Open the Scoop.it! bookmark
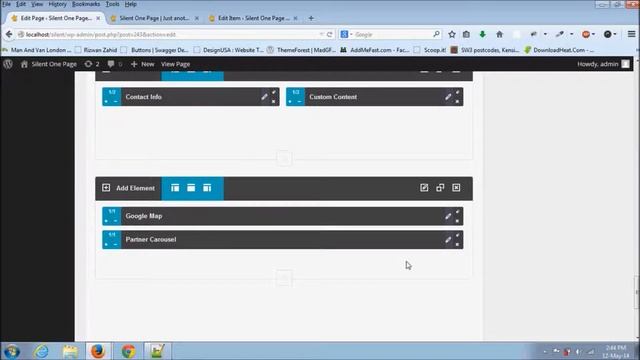This screenshot has height=360, width=640. 430,50
